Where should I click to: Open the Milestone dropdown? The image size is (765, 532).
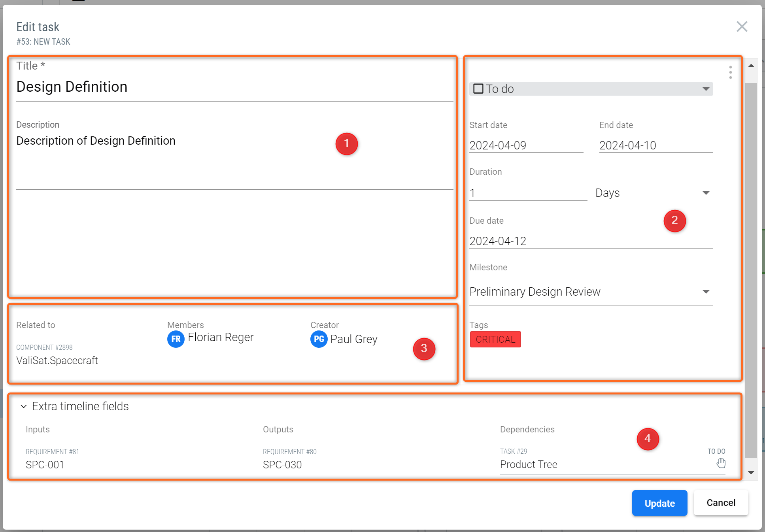pyautogui.click(x=591, y=292)
